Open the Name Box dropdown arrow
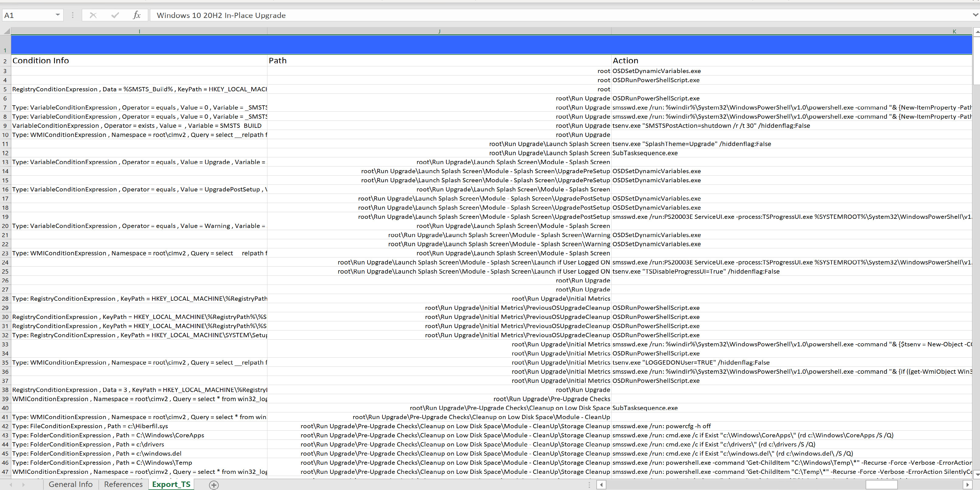 coord(58,15)
